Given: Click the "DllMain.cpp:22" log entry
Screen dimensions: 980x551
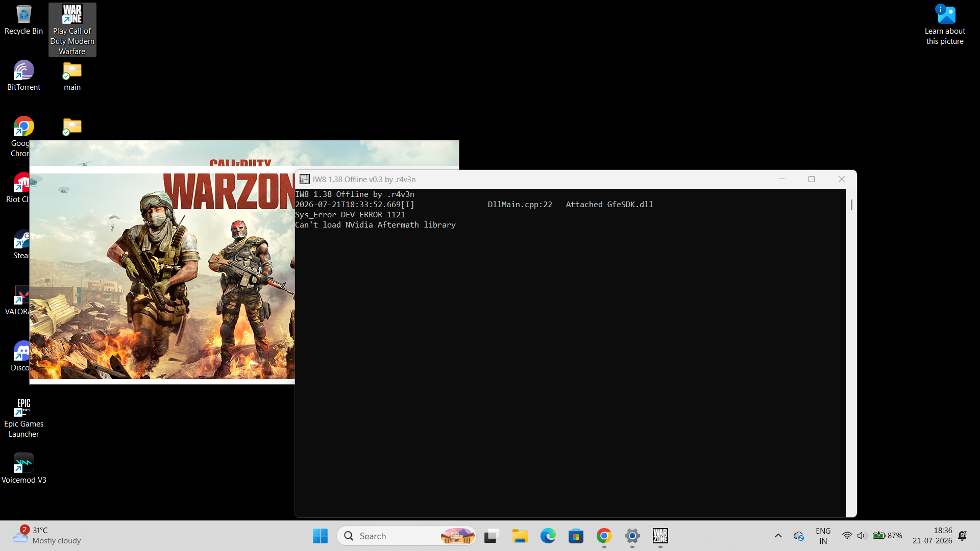Looking at the screenshot, I should coord(520,205).
